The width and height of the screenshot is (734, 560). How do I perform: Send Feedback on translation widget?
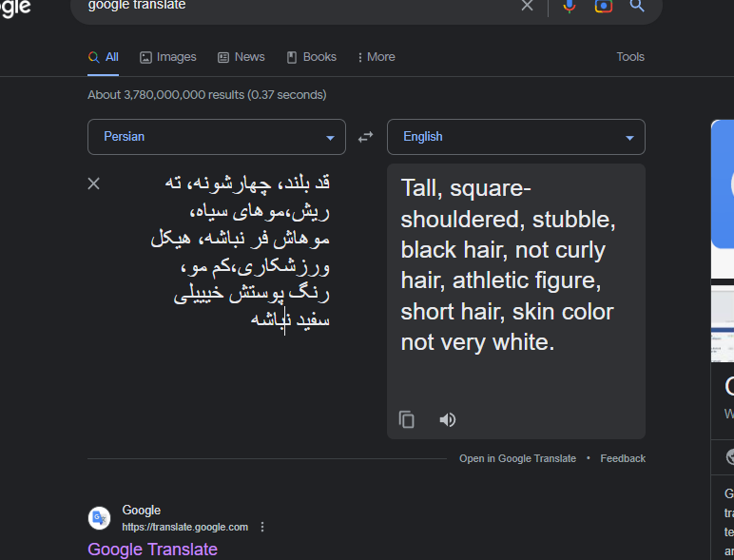[623, 458]
